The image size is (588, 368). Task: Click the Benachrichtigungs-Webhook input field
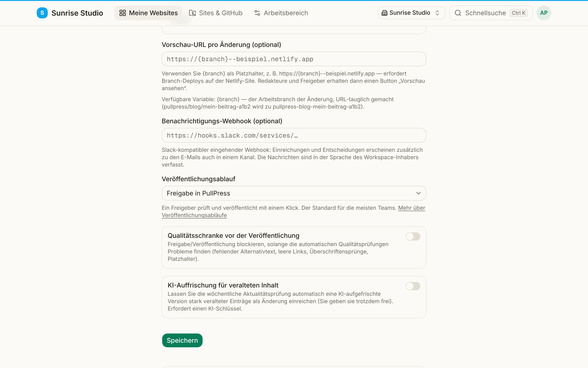tap(294, 135)
